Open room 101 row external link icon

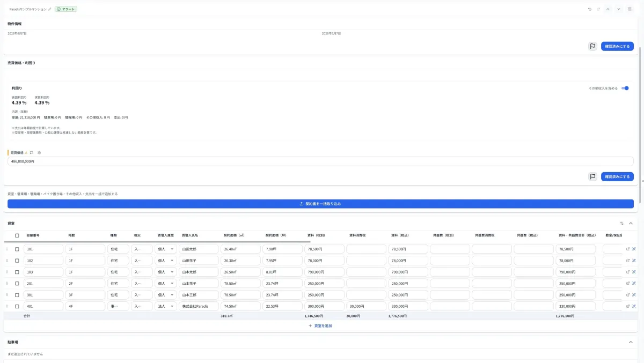[x=628, y=249]
